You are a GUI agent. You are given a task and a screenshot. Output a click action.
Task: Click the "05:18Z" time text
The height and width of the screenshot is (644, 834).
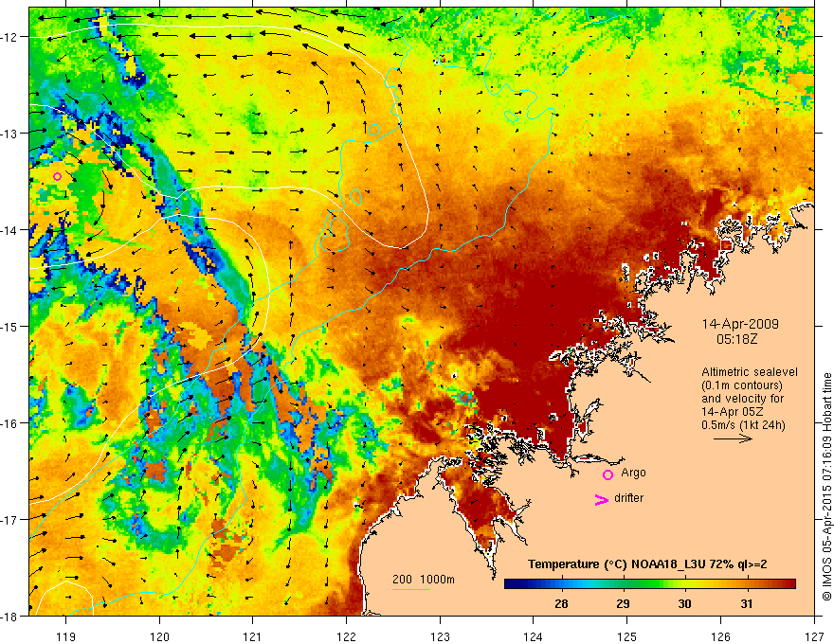(736, 339)
